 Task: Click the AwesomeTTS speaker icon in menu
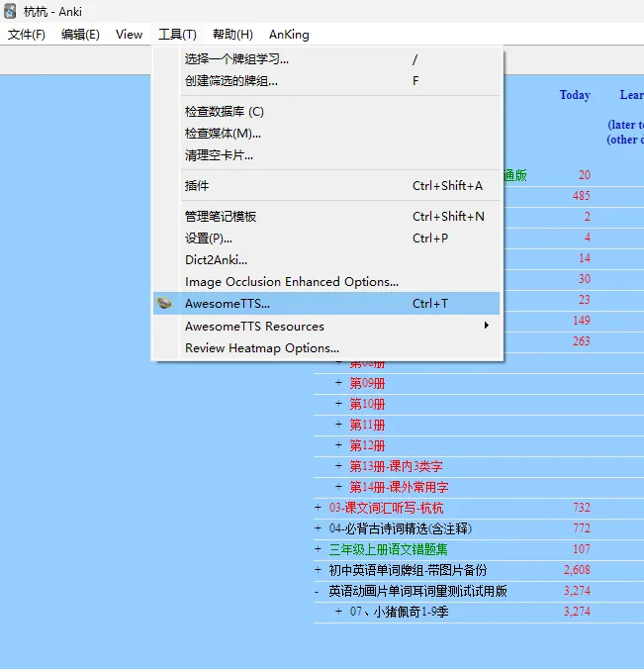coord(164,304)
